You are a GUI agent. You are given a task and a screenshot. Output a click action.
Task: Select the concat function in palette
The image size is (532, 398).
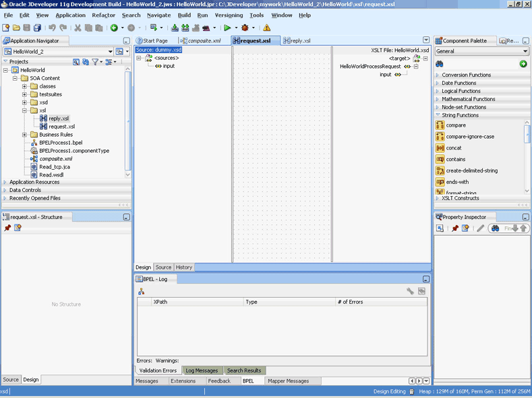point(453,148)
